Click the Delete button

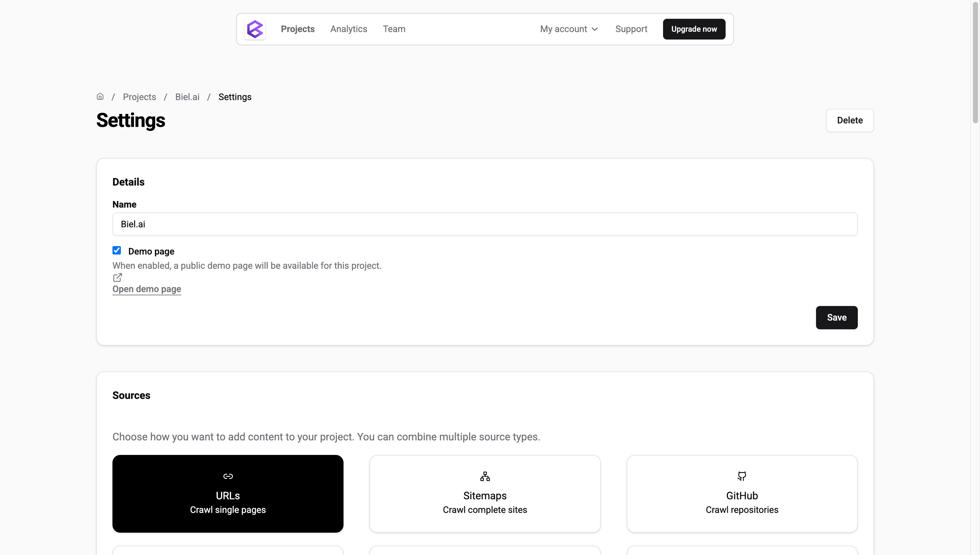click(849, 120)
